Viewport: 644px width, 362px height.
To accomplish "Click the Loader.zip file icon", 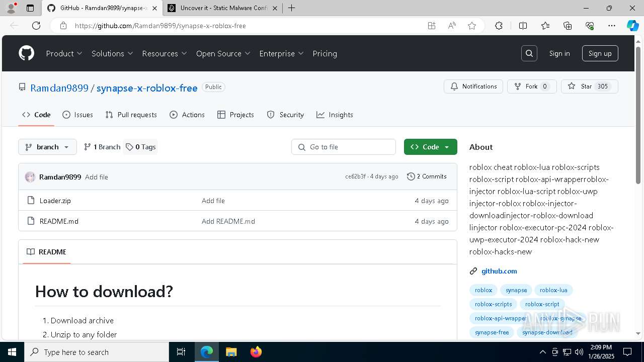I will pos(31,200).
